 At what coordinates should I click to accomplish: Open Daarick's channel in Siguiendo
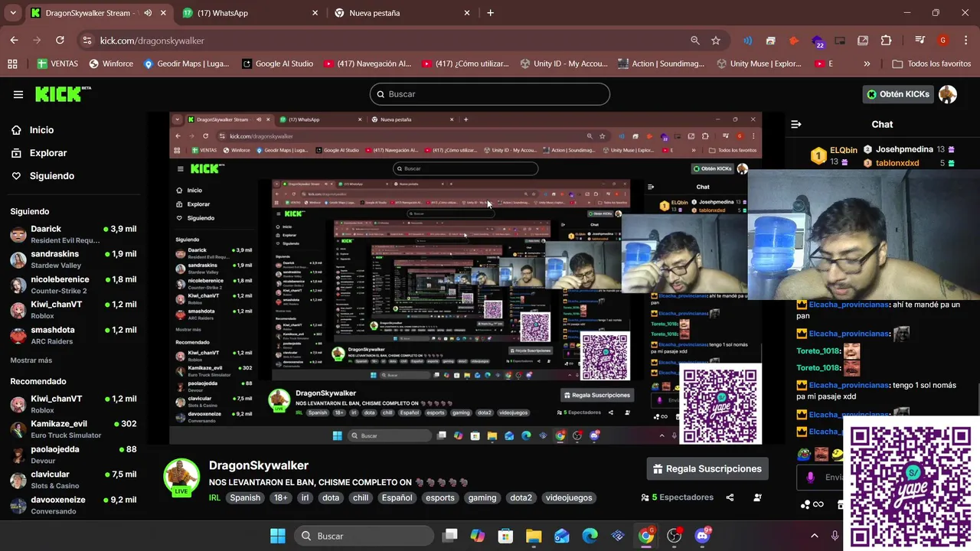[x=73, y=234]
